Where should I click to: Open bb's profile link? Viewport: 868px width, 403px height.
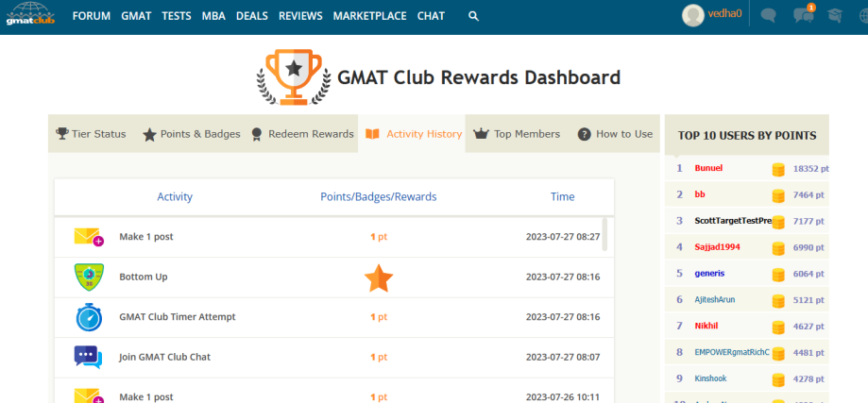[700, 194]
